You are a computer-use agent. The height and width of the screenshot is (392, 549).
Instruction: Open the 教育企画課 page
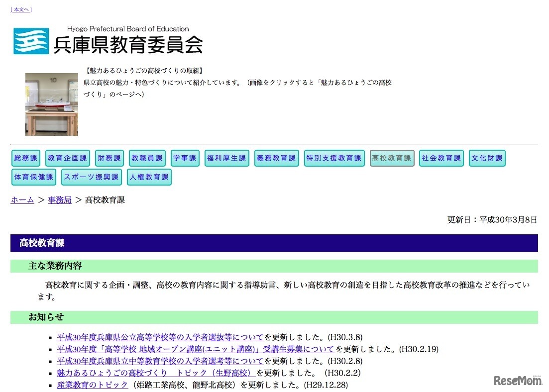click(x=67, y=158)
